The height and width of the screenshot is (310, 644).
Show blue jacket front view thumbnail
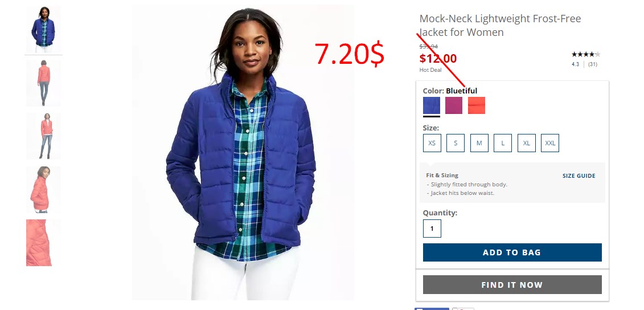tap(43, 30)
